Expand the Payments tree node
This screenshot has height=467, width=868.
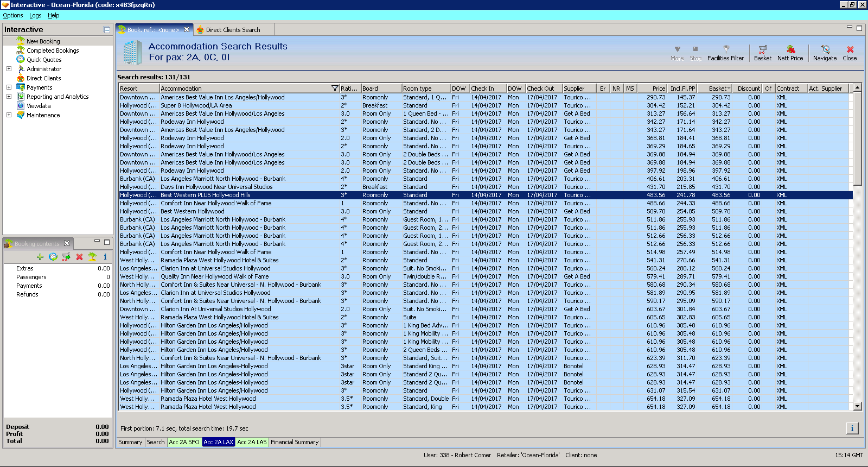(x=9, y=87)
